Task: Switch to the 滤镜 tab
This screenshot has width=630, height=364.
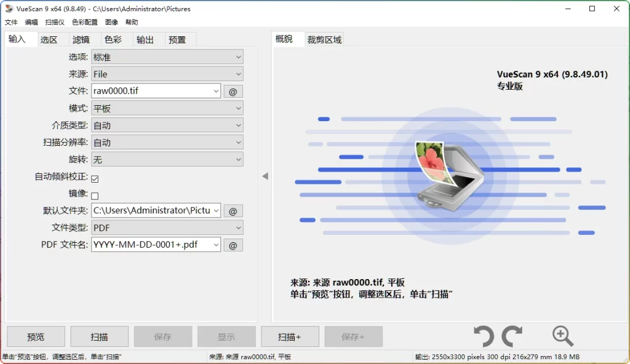Action: [x=84, y=39]
